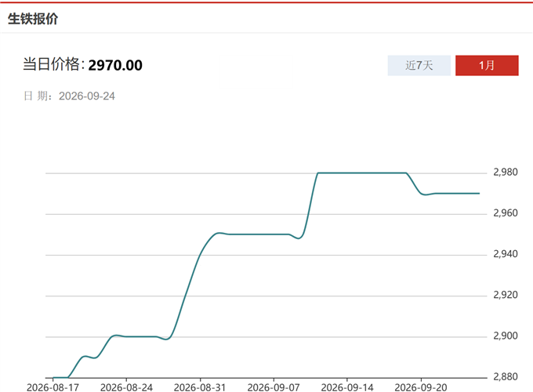533x392 pixels.
Task: Switch chart to 近7天 range
Action: coord(419,65)
